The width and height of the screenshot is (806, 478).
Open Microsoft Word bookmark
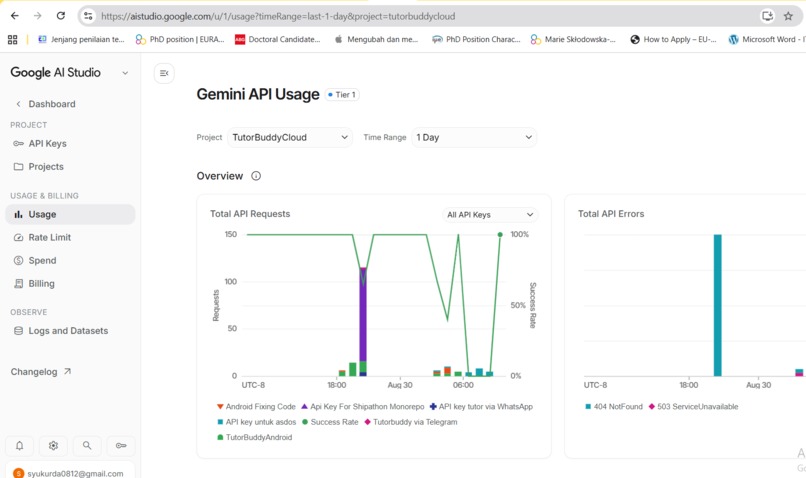(x=766, y=40)
